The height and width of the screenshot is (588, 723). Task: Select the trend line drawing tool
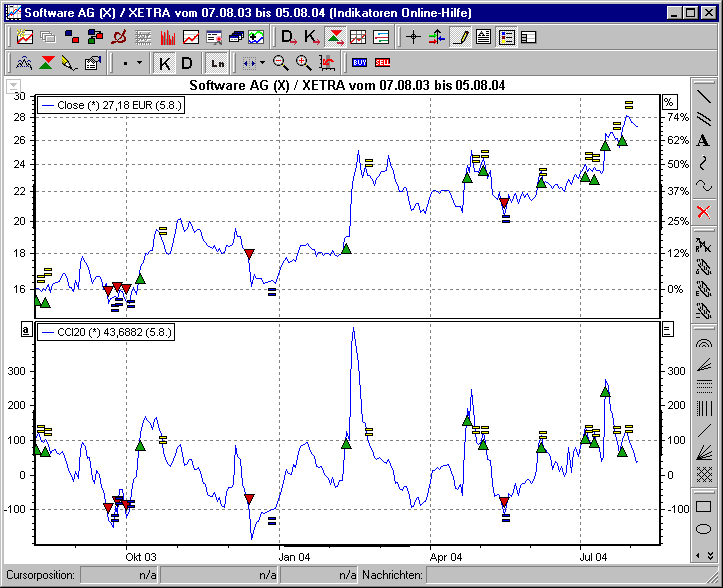704,97
